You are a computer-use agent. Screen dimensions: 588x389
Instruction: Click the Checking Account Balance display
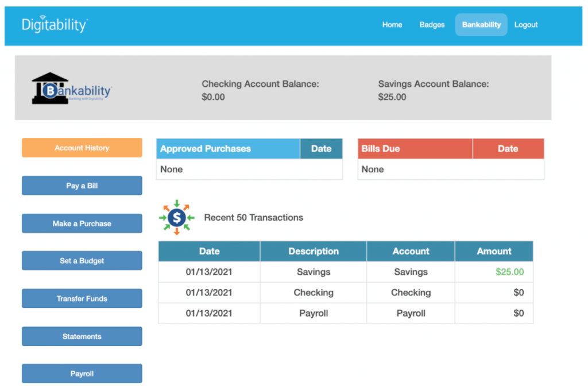[260, 90]
